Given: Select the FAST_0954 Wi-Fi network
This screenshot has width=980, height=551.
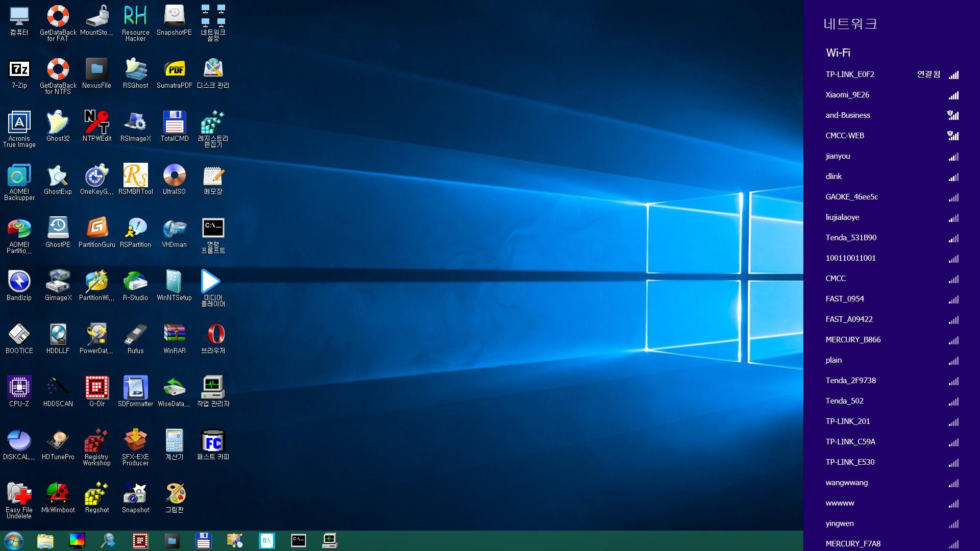Looking at the screenshot, I should (892, 299).
